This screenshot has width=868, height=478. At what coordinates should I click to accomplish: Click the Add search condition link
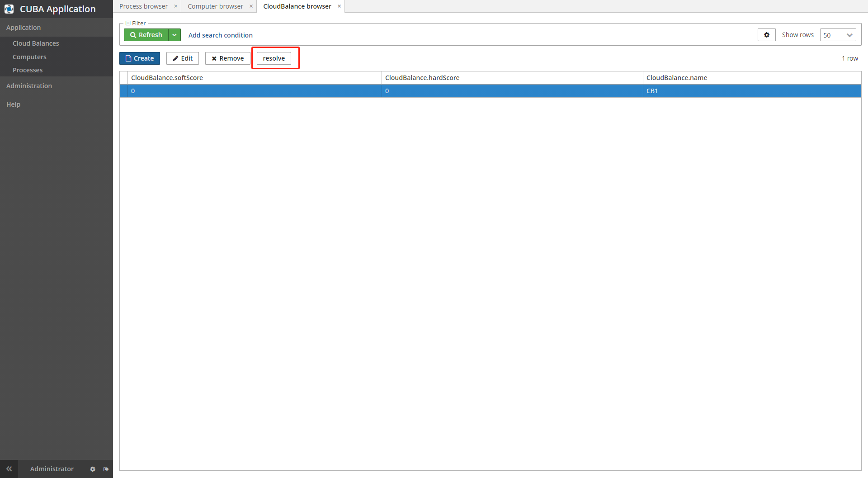pos(220,35)
